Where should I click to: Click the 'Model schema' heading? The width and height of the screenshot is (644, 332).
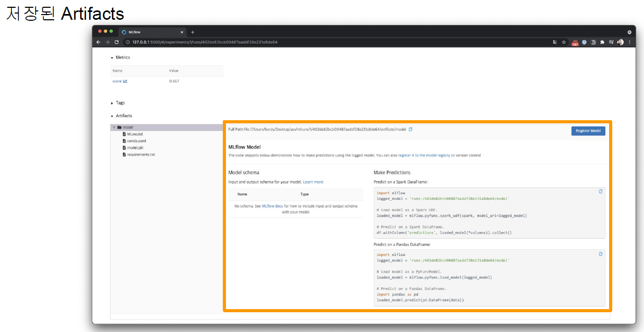click(x=244, y=172)
